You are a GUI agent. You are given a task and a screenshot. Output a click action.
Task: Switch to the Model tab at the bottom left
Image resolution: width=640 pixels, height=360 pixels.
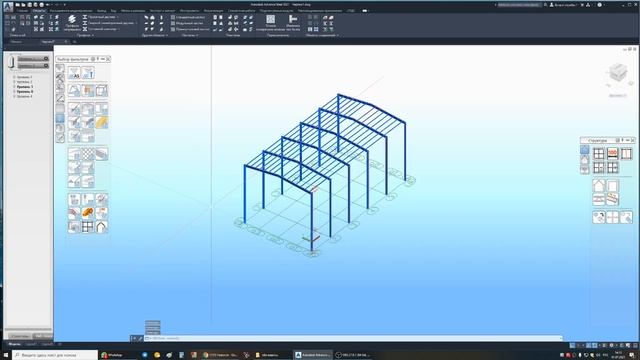[14, 344]
